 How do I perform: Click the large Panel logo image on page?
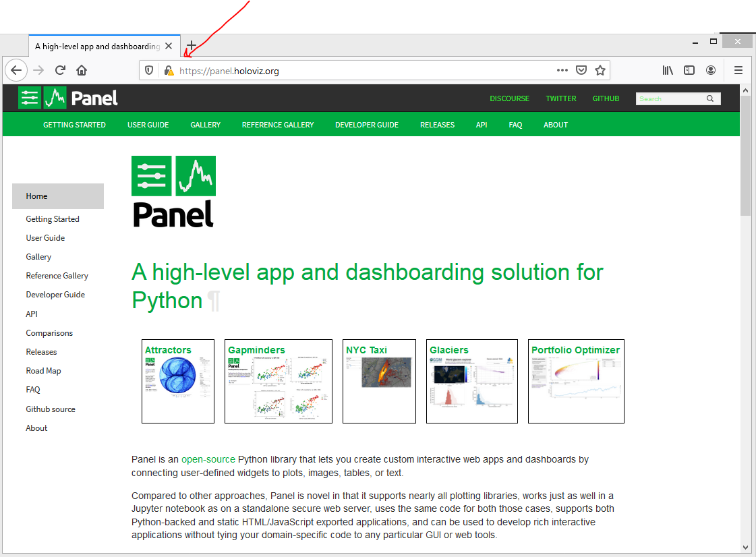[x=173, y=192]
